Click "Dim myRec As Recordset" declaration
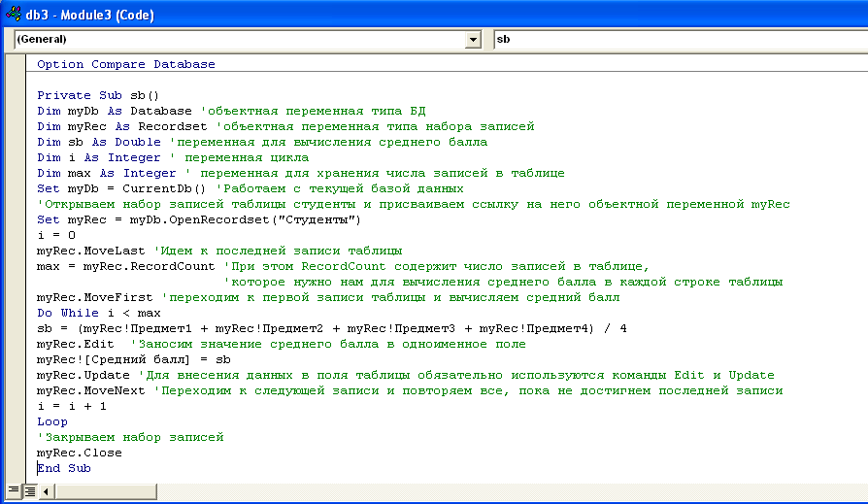 (122, 126)
